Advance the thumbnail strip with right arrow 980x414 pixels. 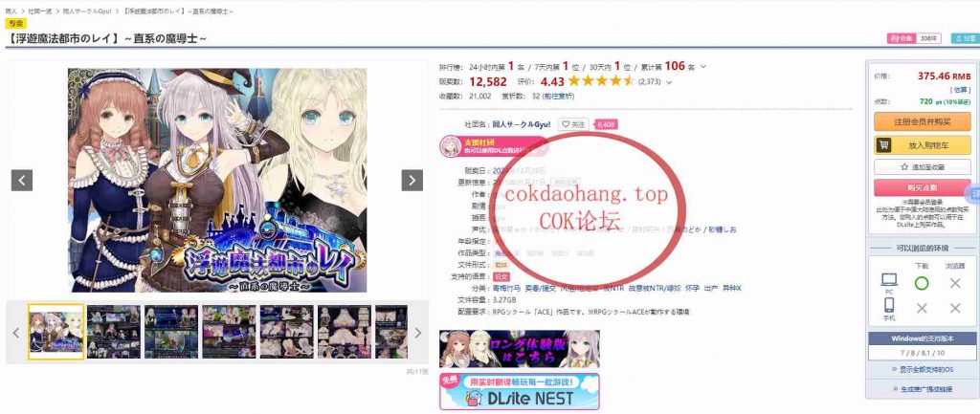click(418, 333)
